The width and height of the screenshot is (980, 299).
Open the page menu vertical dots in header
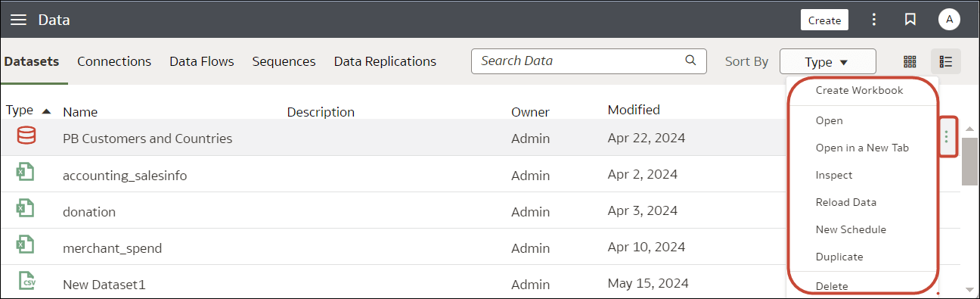pyautogui.click(x=874, y=20)
